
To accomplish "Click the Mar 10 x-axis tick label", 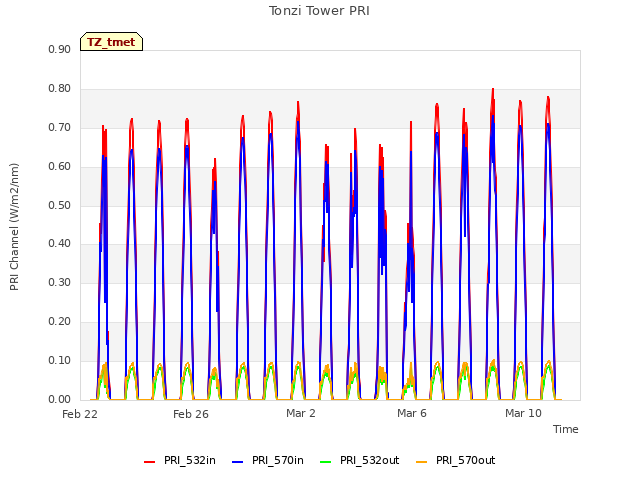I will [x=523, y=413].
